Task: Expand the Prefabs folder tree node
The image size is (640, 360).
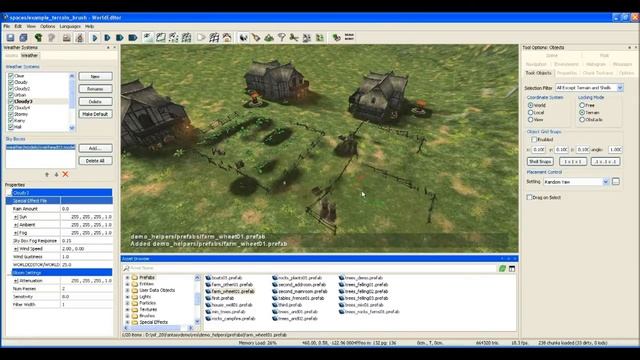Action: tap(127, 278)
